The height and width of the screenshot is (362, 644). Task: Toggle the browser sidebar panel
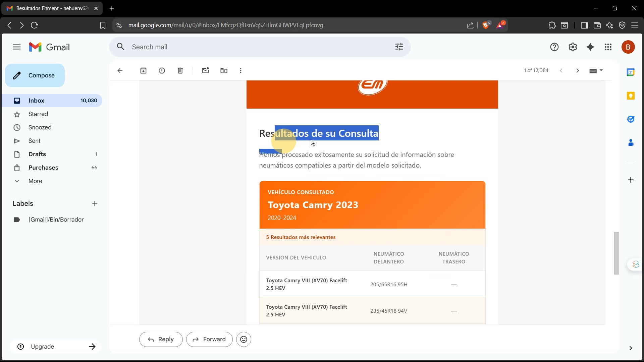pyautogui.click(x=584, y=25)
